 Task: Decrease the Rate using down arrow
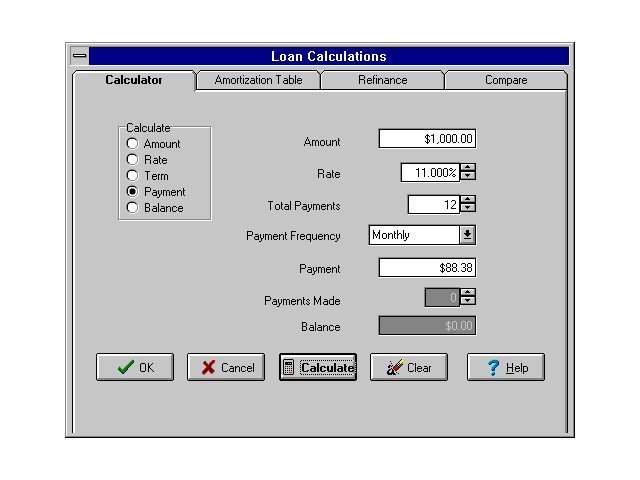pos(468,177)
